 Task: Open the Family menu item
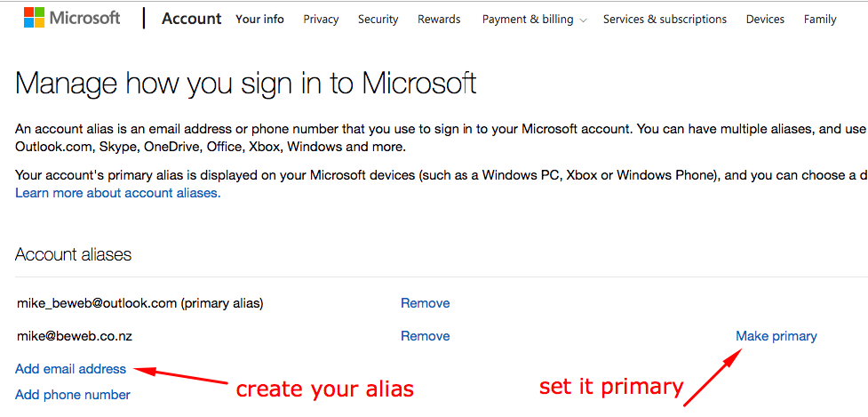[819, 20]
